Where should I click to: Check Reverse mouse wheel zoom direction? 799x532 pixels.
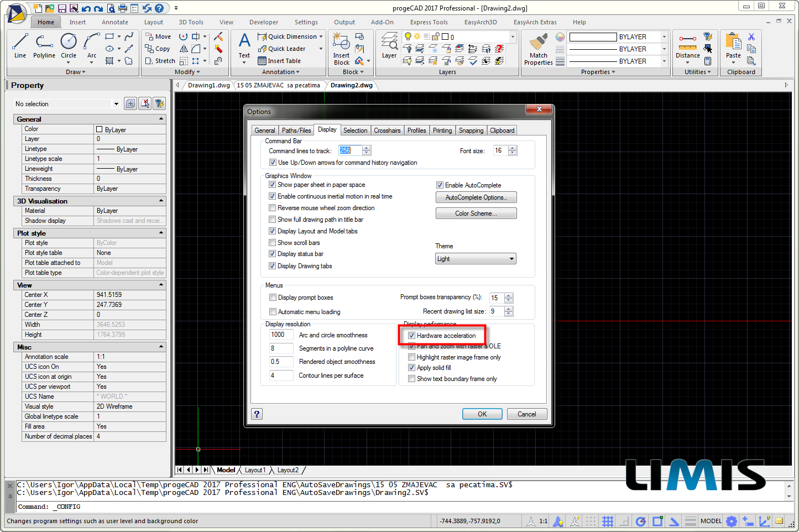point(273,208)
